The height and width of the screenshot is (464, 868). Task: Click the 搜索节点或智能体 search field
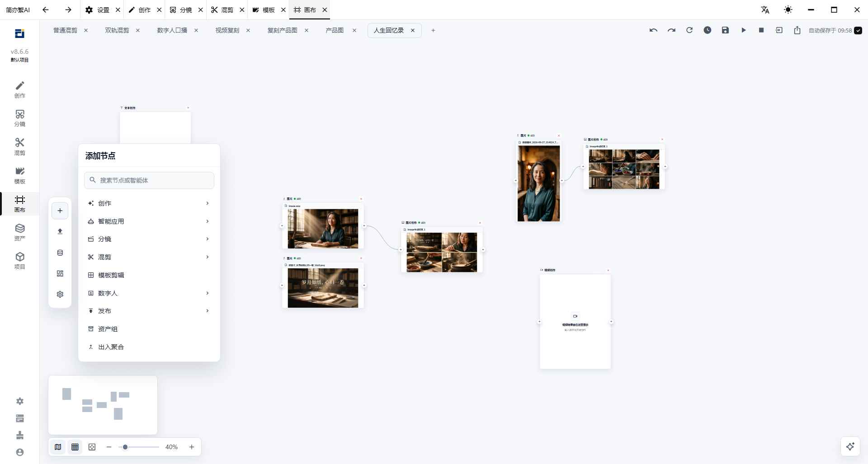(x=149, y=180)
